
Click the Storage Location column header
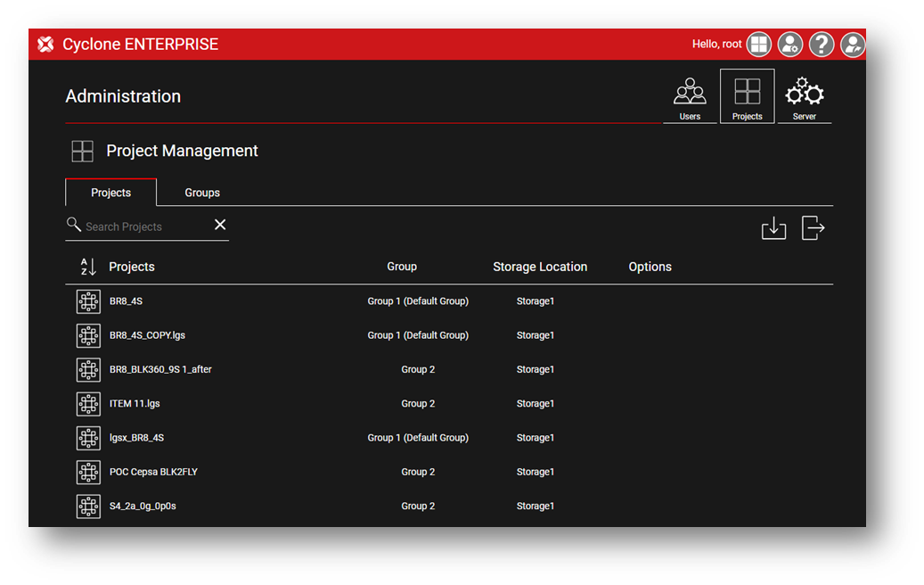[540, 267]
